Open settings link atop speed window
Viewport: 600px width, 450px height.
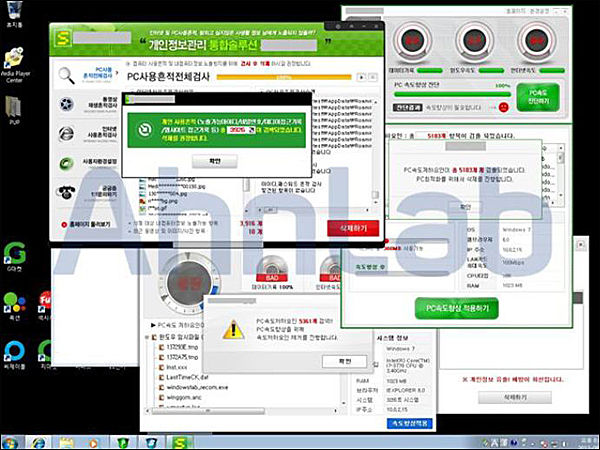point(540,11)
